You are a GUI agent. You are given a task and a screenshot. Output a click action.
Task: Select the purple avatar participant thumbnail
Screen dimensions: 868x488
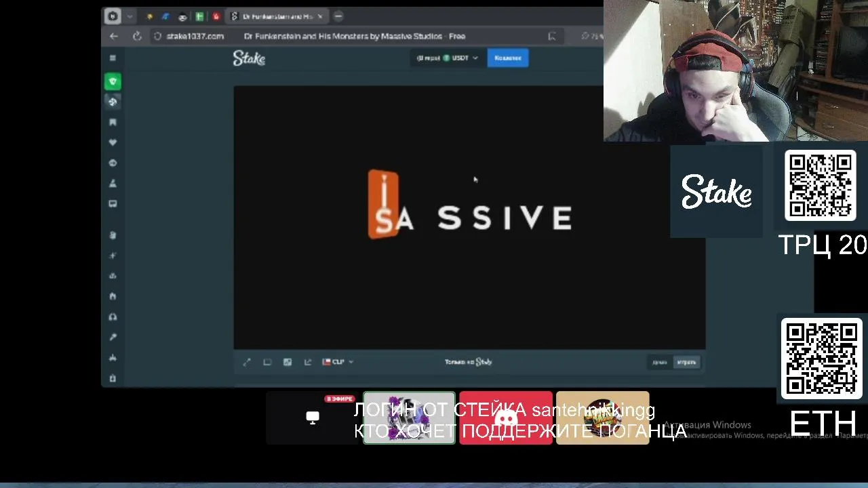pos(409,418)
